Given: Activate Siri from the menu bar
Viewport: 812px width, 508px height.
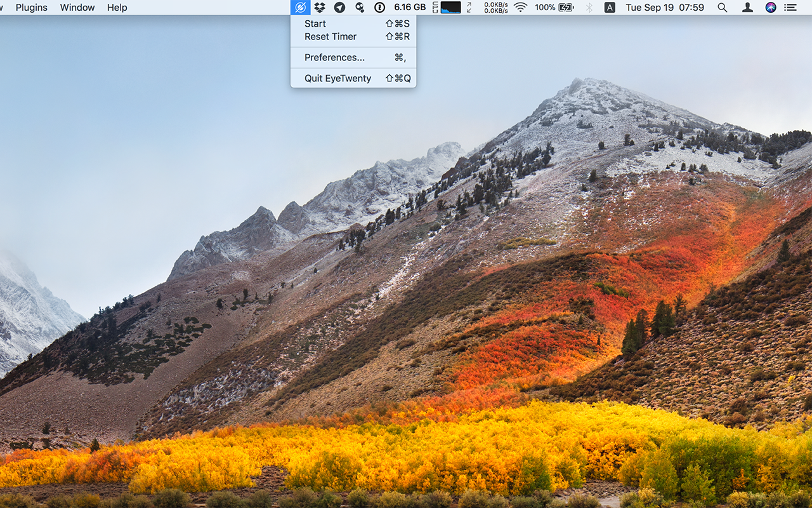Looking at the screenshot, I should 771,8.
